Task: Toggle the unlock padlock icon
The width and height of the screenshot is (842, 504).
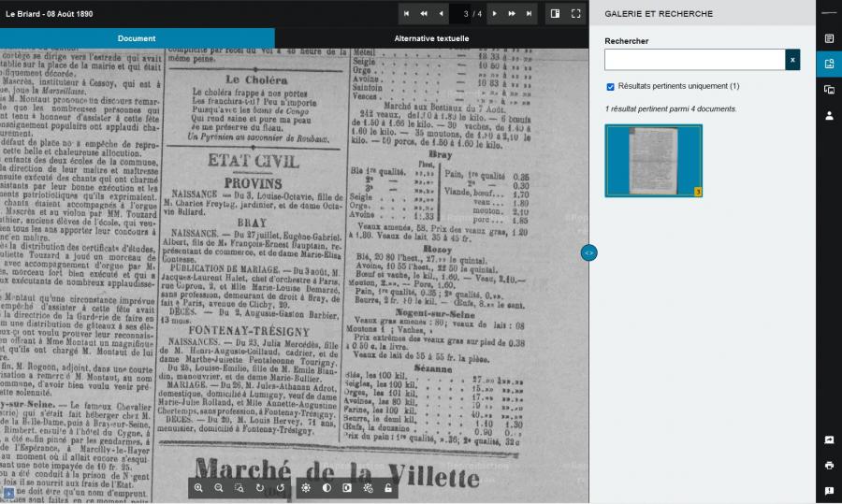Action: [388, 488]
